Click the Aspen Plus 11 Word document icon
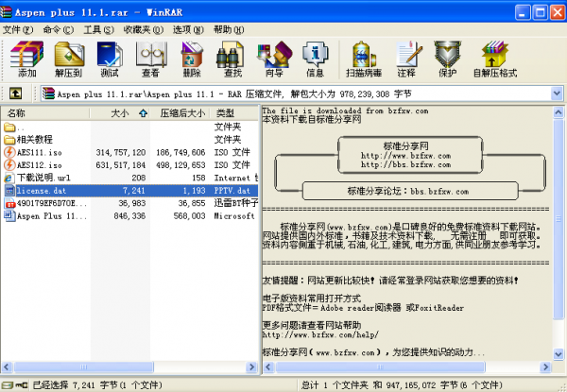 pyautogui.click(x=9, y=215)
